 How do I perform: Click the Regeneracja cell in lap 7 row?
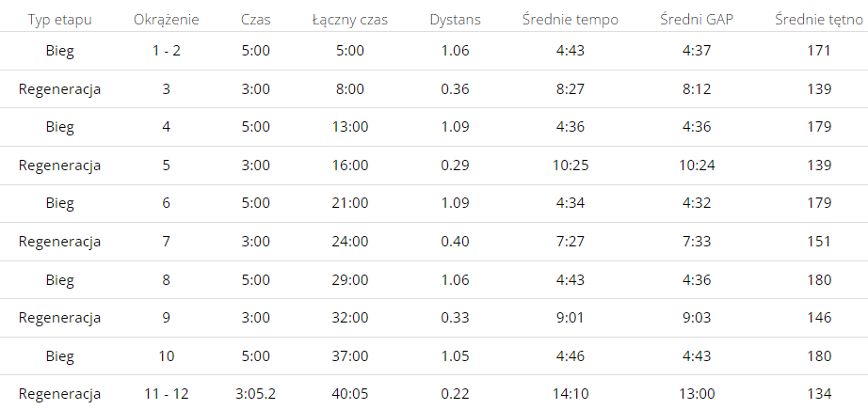pos(59,242)
